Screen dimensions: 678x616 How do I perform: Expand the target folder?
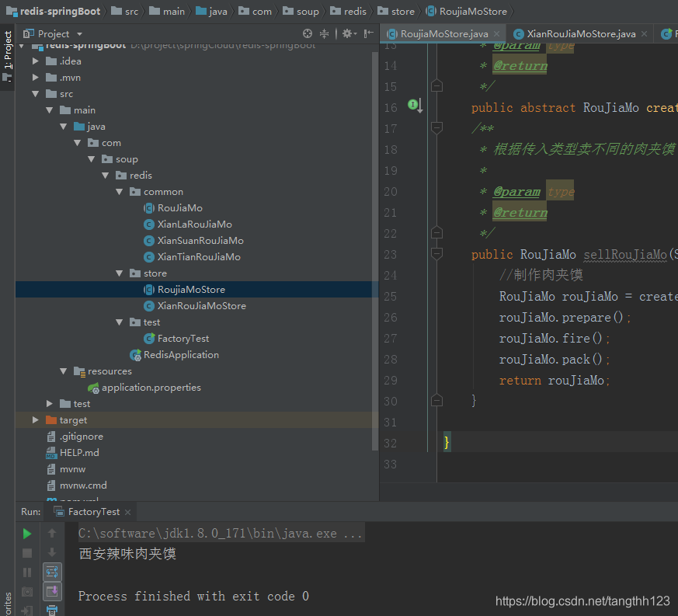36,420
